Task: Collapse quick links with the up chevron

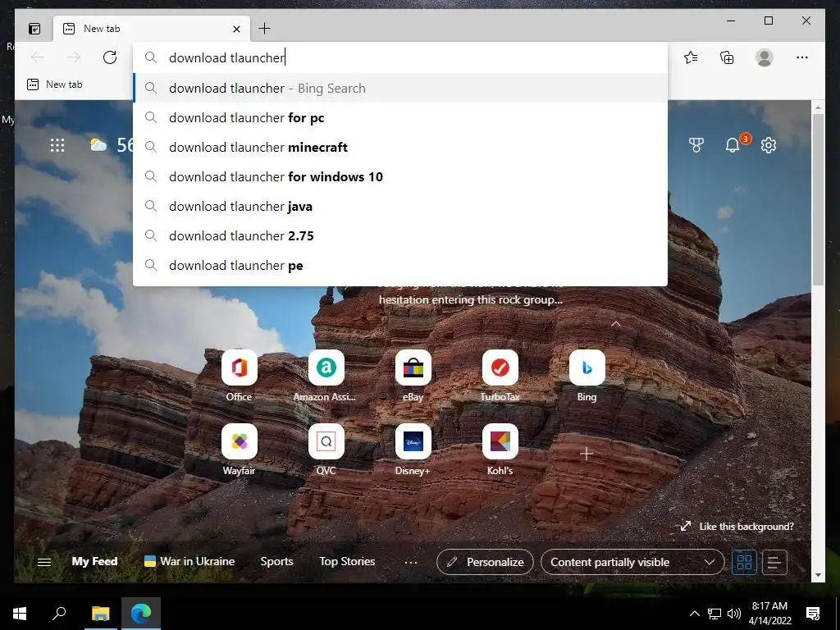Action: point(616,323)
